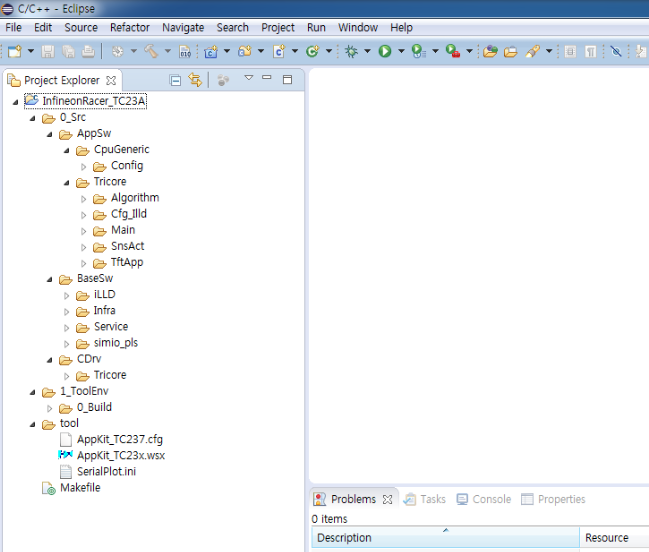Viewport: 649px width, 552px height.
Task: Toggle Link with Editor in Project Explorer
Action: pos(195,79)
